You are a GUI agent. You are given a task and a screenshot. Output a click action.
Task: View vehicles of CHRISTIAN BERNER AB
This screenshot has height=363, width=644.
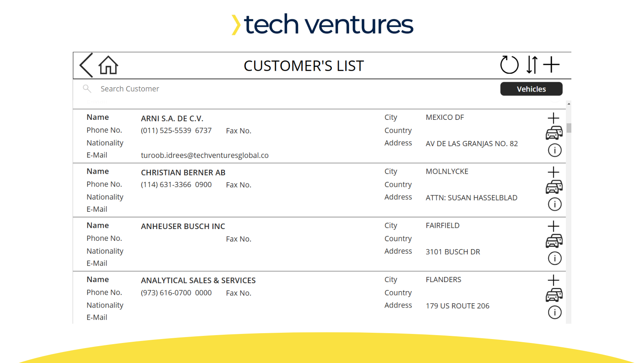[x=554, y=187]
